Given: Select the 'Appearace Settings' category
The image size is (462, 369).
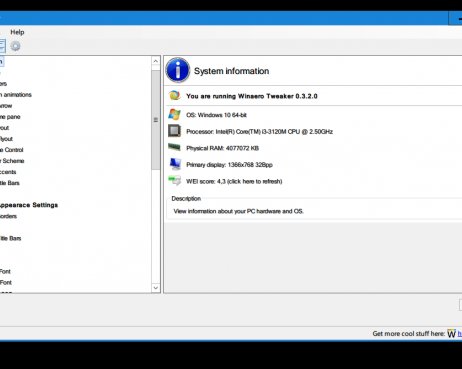Looking at the screenshot, I should (29, 205).
